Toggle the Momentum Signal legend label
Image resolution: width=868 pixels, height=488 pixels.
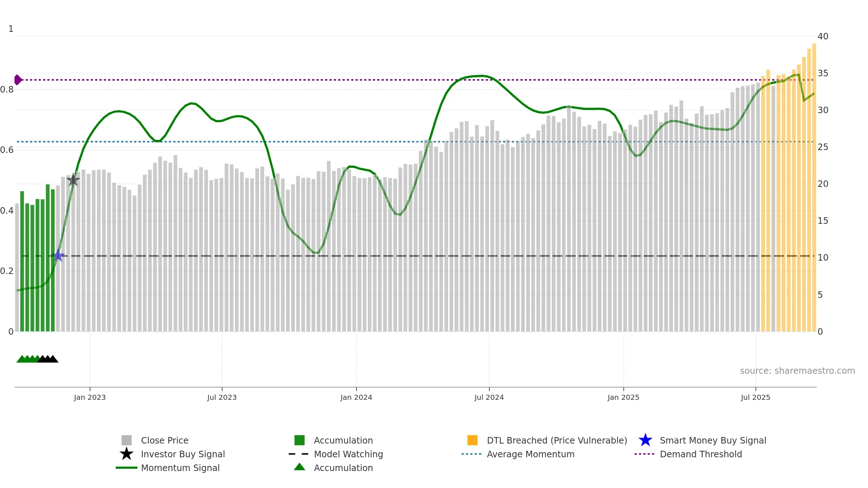[180, 468]
